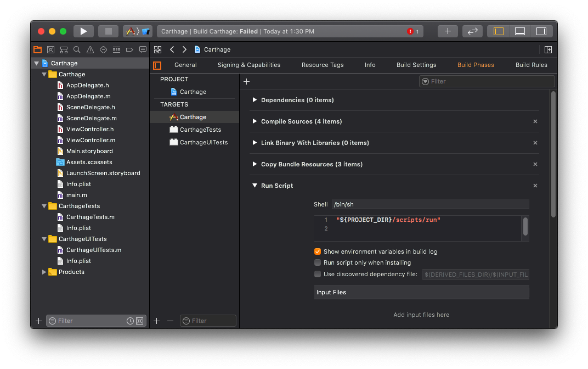
Task: Delete the Compile Sources phase
Action: pos(535,121)
